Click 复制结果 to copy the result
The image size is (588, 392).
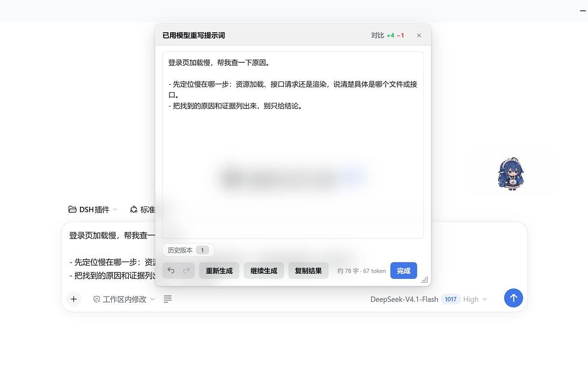point(308,271)
